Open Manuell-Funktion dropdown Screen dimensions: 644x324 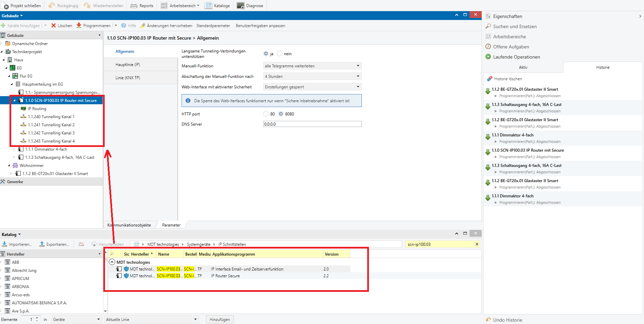click(312, 66)
